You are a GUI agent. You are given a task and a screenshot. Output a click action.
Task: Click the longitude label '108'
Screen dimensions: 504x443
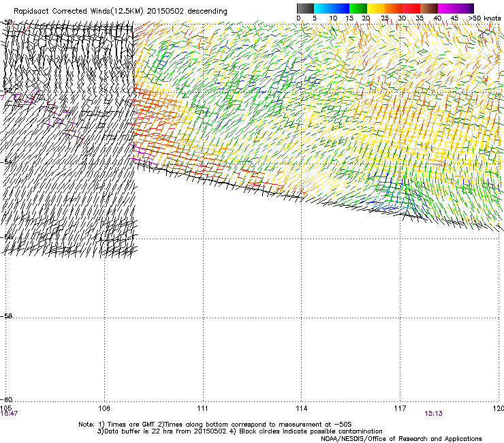pyautogui.click(x=104, y=408)
